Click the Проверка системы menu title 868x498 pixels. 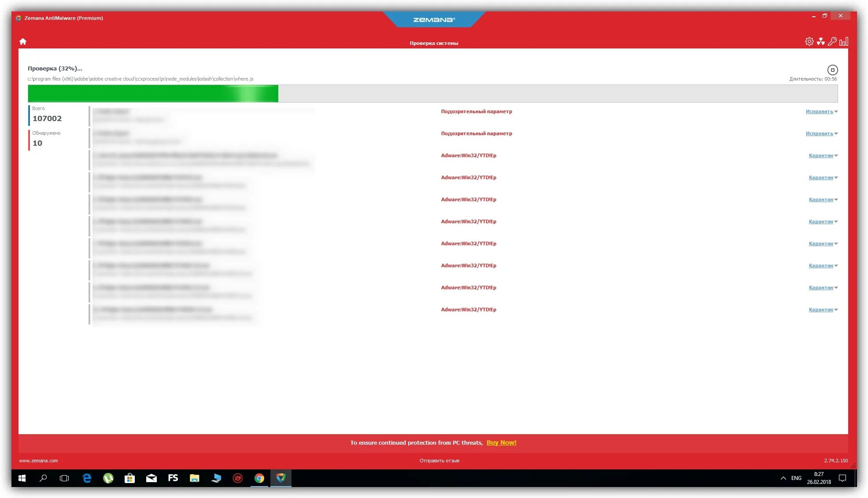433,42
